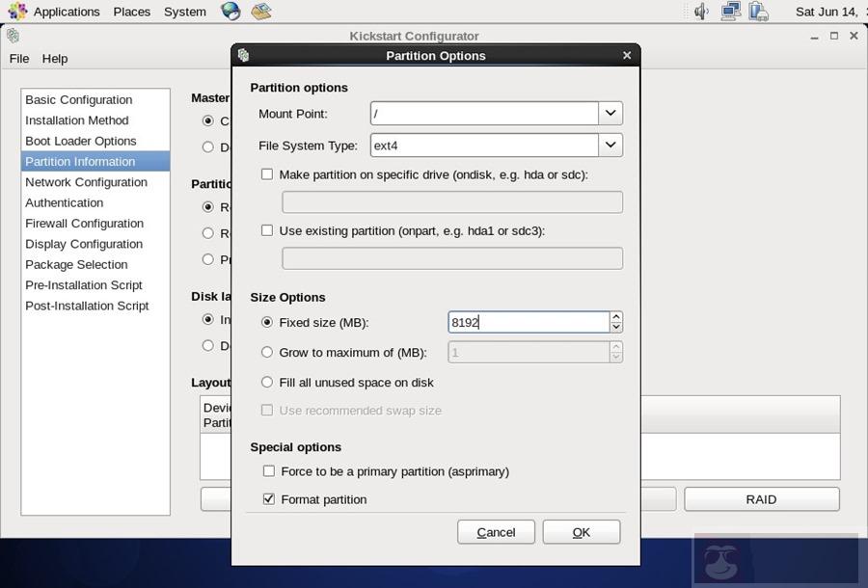Image resolution: width=868 pixels, height=588 pixels.
Task: Click the Partition Options dialog title bar icon
Action: point(245,55)
